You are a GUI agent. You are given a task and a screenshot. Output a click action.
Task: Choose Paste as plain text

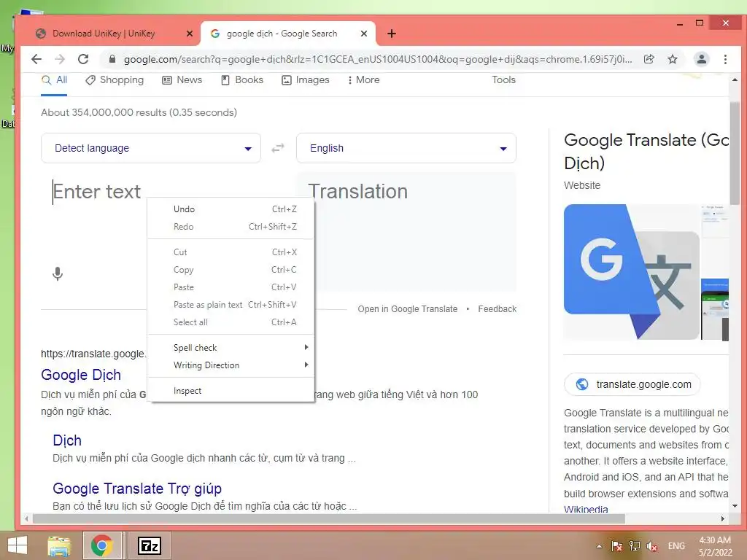tap(231, 305)
